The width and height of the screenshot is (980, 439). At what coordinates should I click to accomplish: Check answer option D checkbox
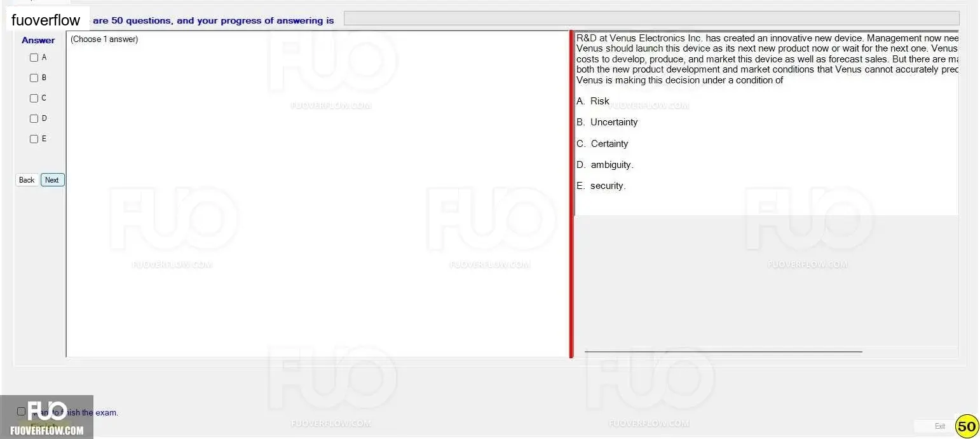pyautogui.click(x=34, y=118)
